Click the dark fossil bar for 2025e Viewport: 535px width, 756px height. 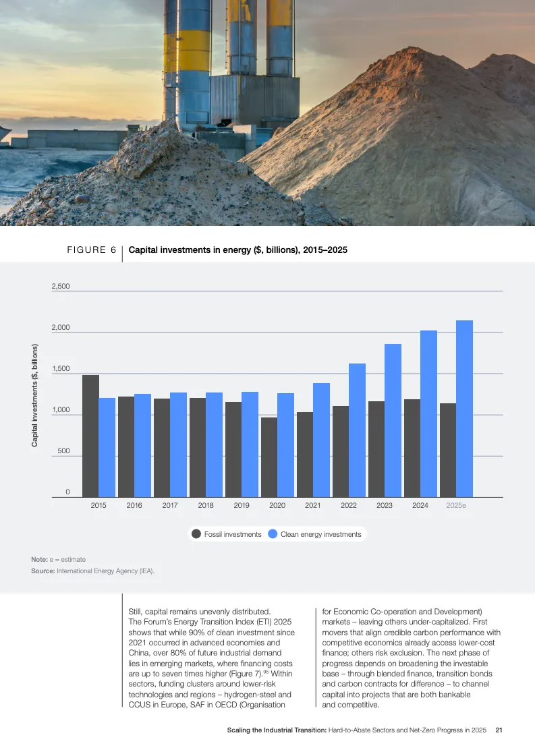[448, 450]
